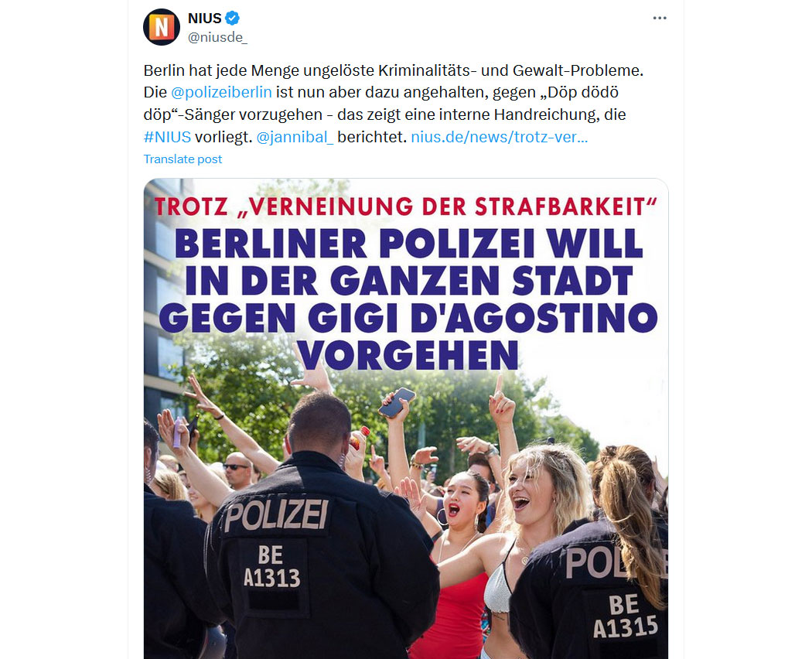Image resolution: width=812 pixels, height=659 pixels.
Task: Open the NIUS profile avatar
Action: 162,27
